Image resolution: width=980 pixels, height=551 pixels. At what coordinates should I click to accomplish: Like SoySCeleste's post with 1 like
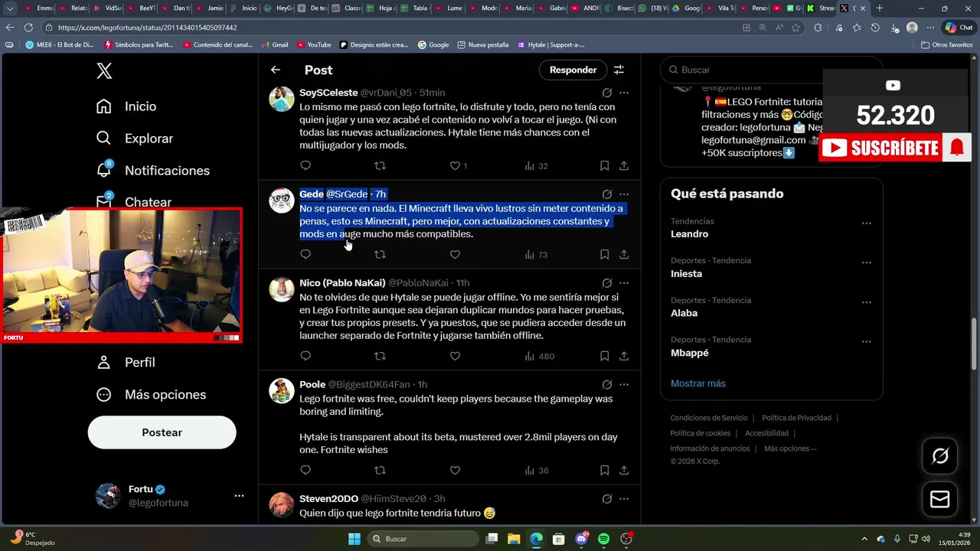[458, 165]
